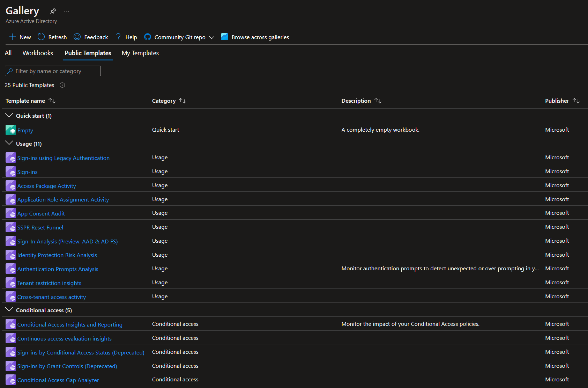Open the ellipsis more options menu
This screenshot has height=388, width=588.
[67, 11]
